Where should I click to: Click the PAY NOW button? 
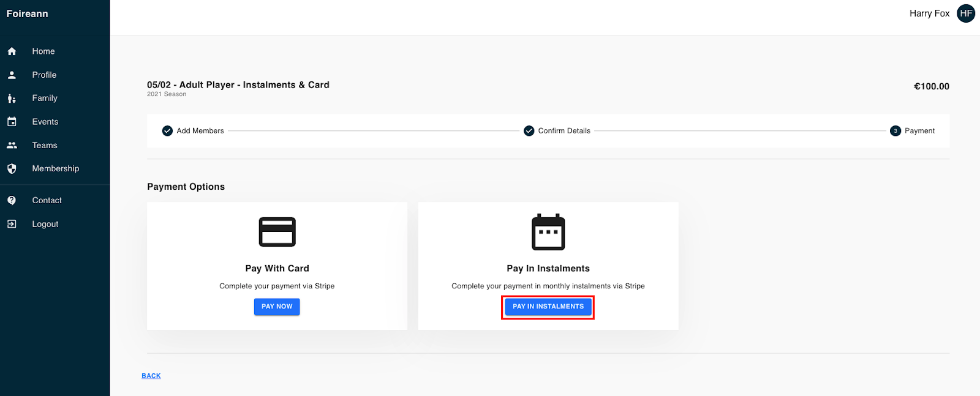[277, 307]
